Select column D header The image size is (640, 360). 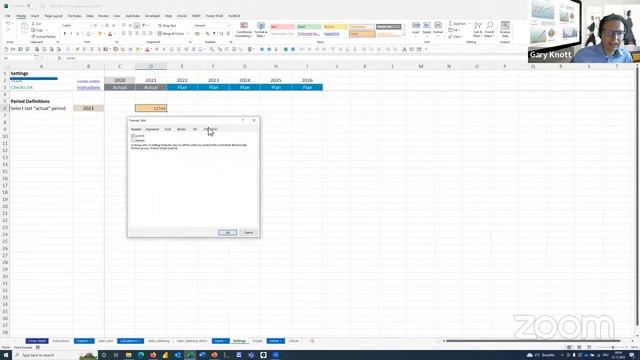(x=151, y=66)
